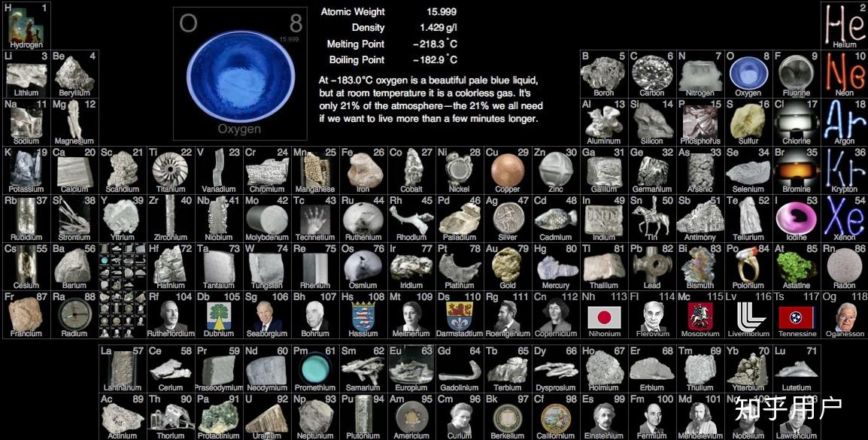Screen dimensions: 868x440
Task: Select the Uranium element tile
Action: pyautogui.click(x=267, y=417)
